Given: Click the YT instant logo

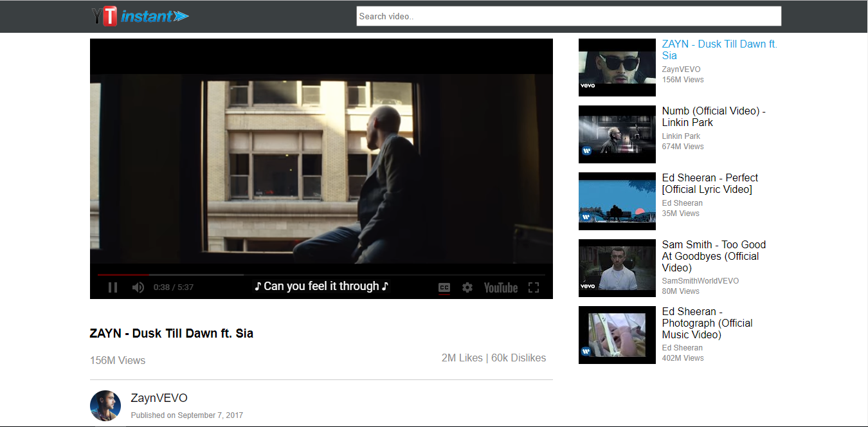Looking at the screenshot, I should pos(140,16).
